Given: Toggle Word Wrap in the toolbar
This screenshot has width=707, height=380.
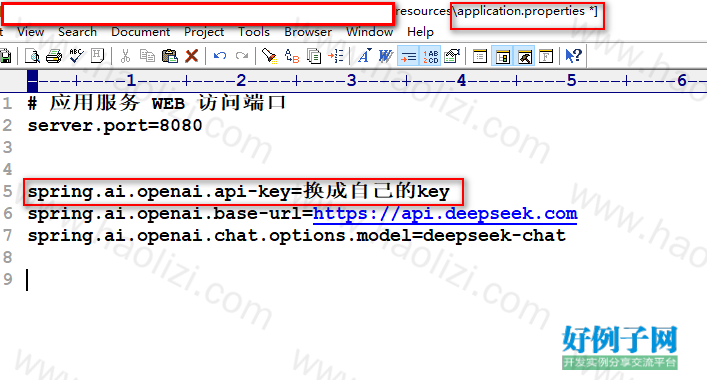Looking at the screenshot, I should (x=386, y=56).
